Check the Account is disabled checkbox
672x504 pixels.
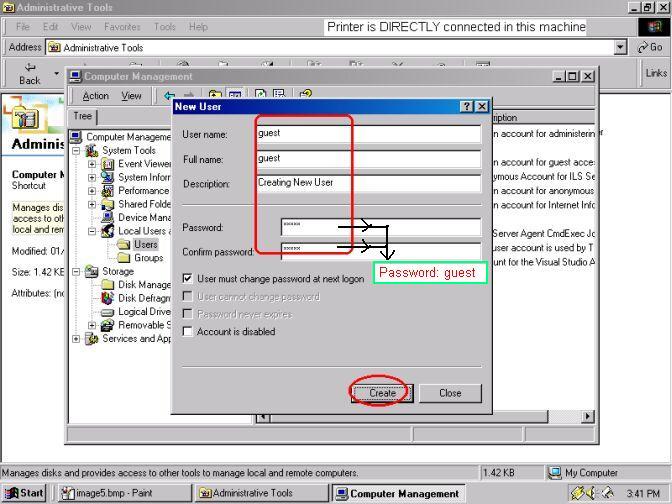tap(188, 332)
